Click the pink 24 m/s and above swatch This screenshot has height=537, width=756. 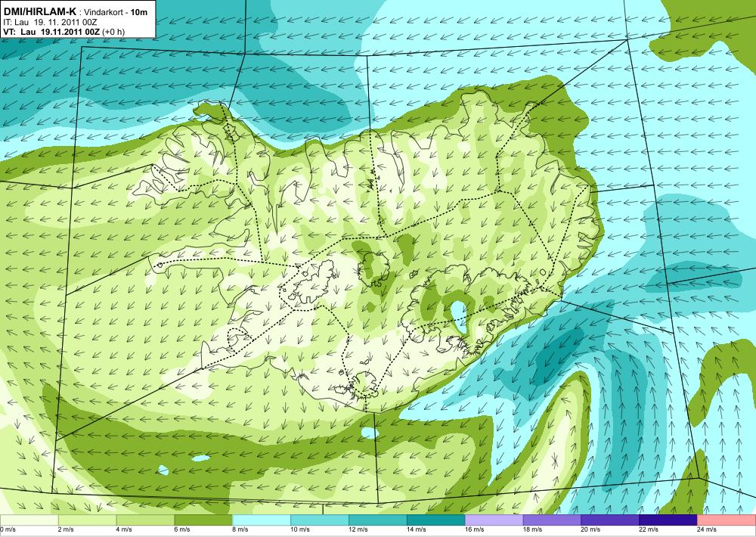click(727, 520)
